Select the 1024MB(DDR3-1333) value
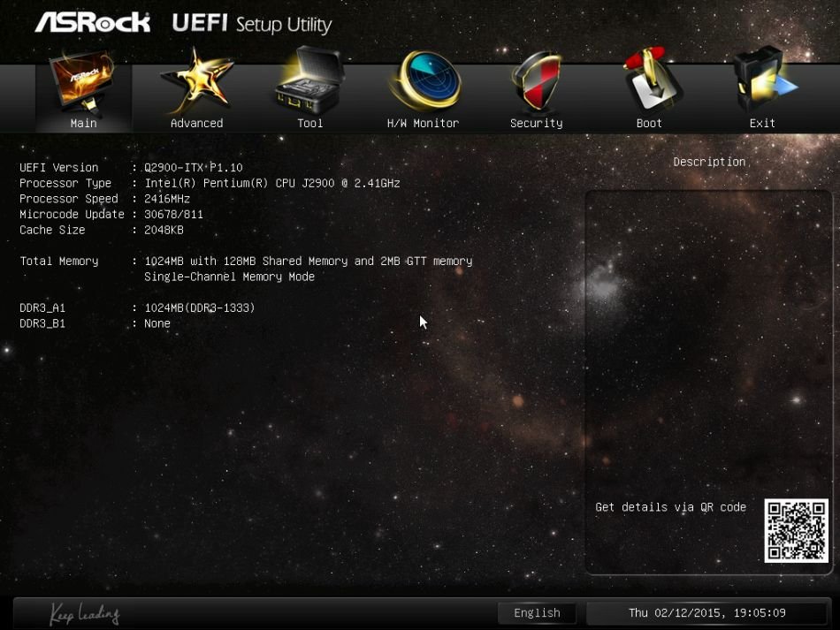Viewport: 840px width, 630px height. pyautogui.click(x=200, y=307)
